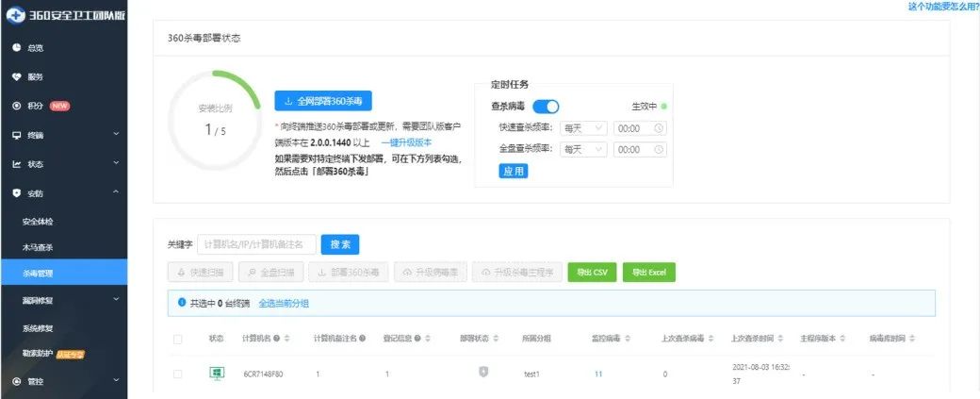The width and height of the screenshot is (980, 399).
Task: Open 漏洞修复 in the sidebar
Action: tap(38, 300)
